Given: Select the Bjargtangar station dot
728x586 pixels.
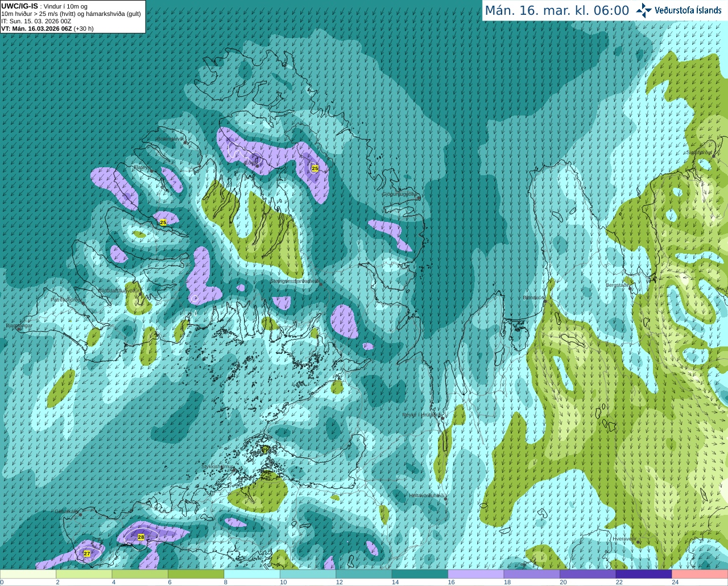Looking at the screenshot, I should coord(19,329).
